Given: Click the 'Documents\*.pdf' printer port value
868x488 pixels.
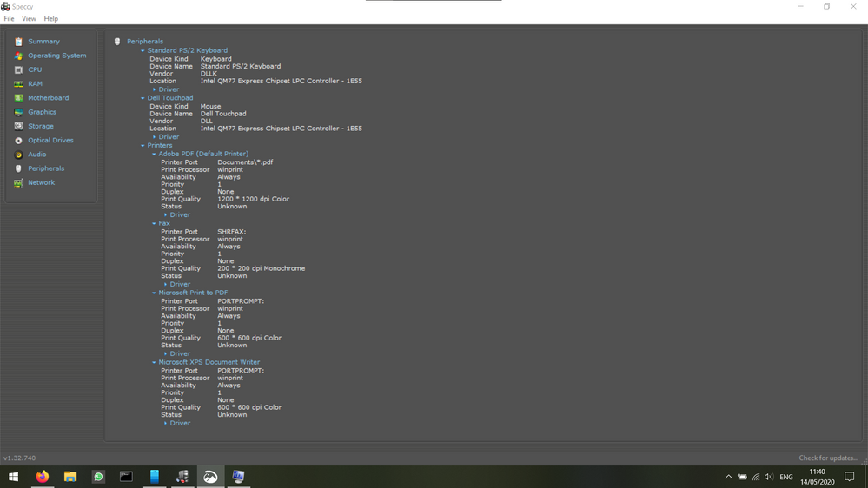Looking at the screenshot, I should pyautogui.click(x=245, y=162).
